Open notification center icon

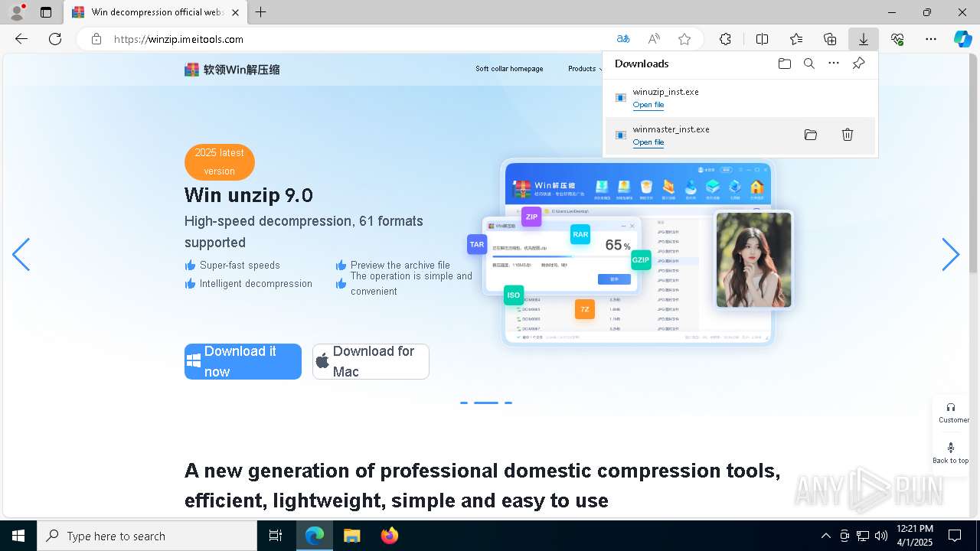point(955,536)
